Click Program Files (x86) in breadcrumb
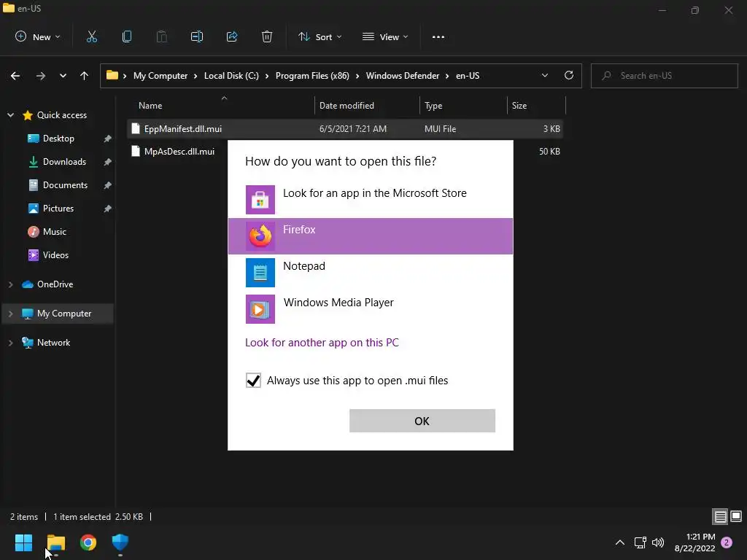 coord(312,76)
